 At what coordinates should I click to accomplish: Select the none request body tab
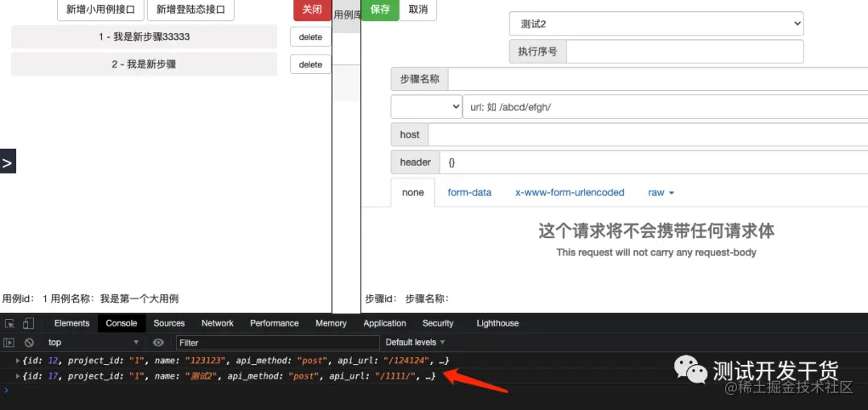click(412, 193)
